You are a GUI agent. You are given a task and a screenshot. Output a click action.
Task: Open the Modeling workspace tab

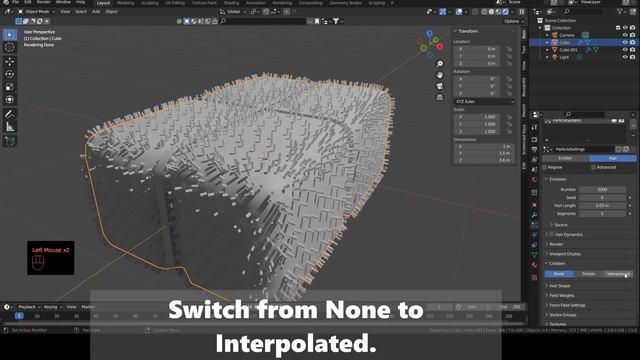(x=125, y=3)
